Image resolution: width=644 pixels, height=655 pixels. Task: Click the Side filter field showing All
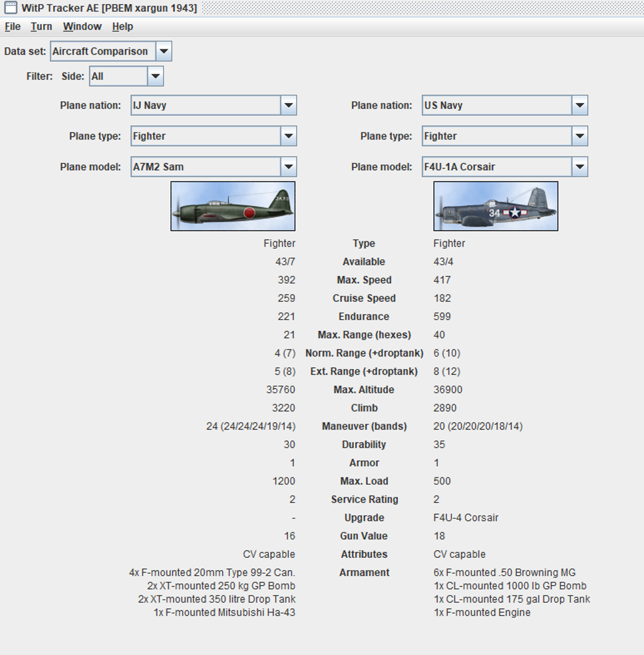pyautogui.click(x=118, y=76)
